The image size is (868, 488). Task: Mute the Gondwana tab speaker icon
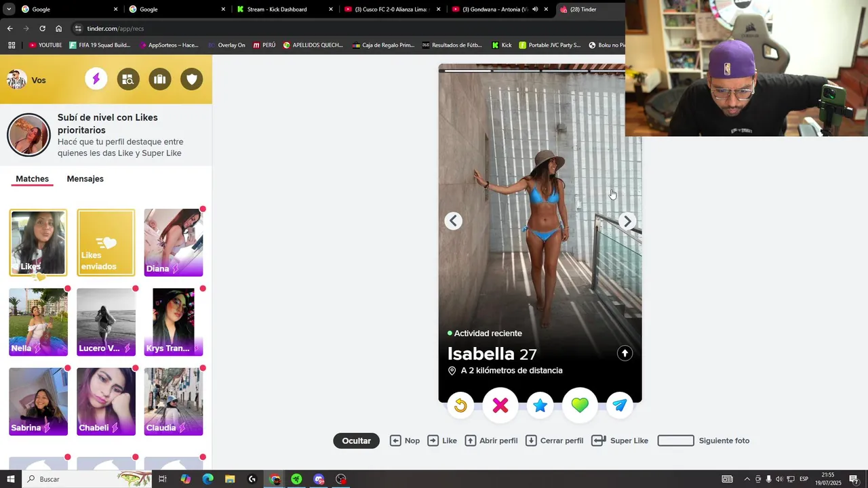pyautogui.click(x=535, y=9)
